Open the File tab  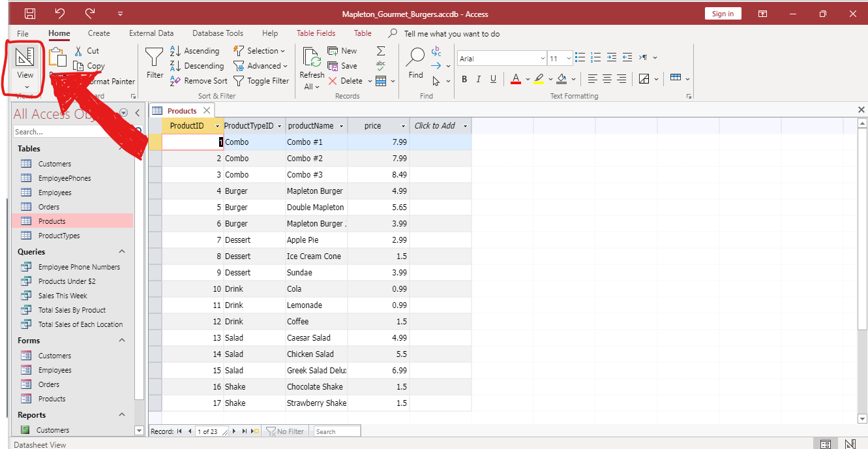tap(23, 33)
